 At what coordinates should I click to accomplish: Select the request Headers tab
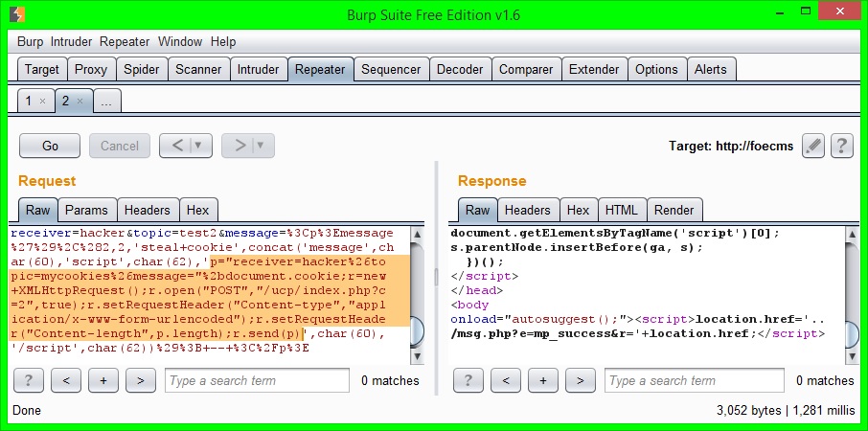tap(148, 211)
